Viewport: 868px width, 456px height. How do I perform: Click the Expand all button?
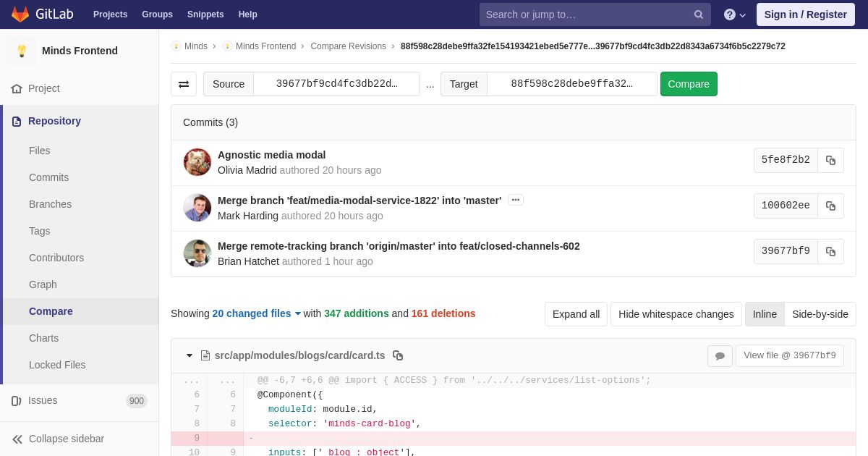tap(576, 314)
